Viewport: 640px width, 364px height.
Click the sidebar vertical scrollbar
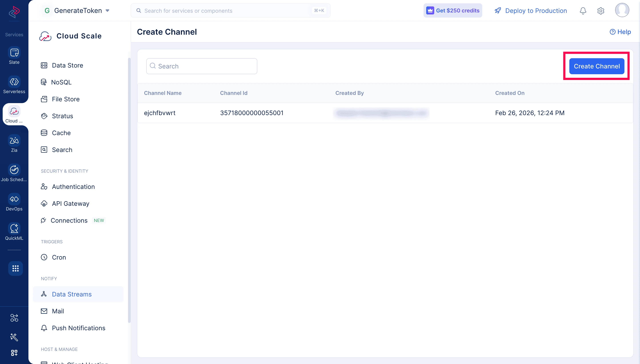pyautogui.click(x=129, y=190)
